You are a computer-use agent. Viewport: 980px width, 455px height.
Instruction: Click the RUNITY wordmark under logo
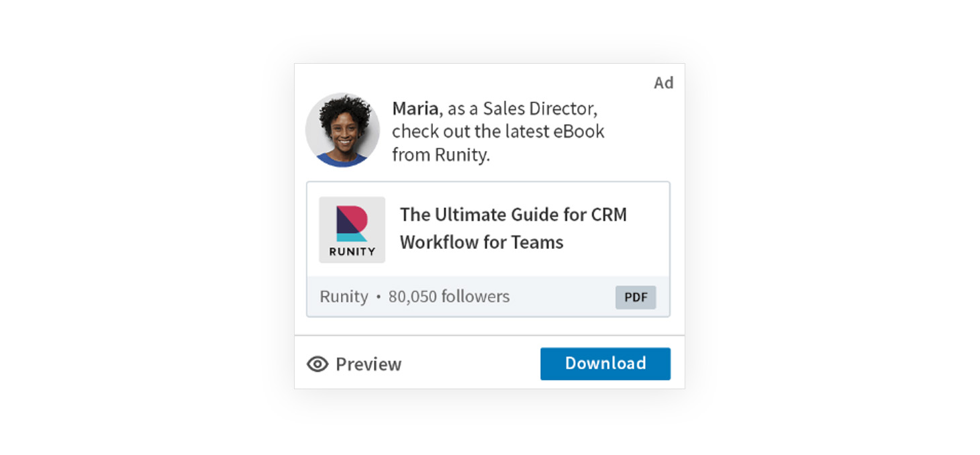tap(352, 252)
